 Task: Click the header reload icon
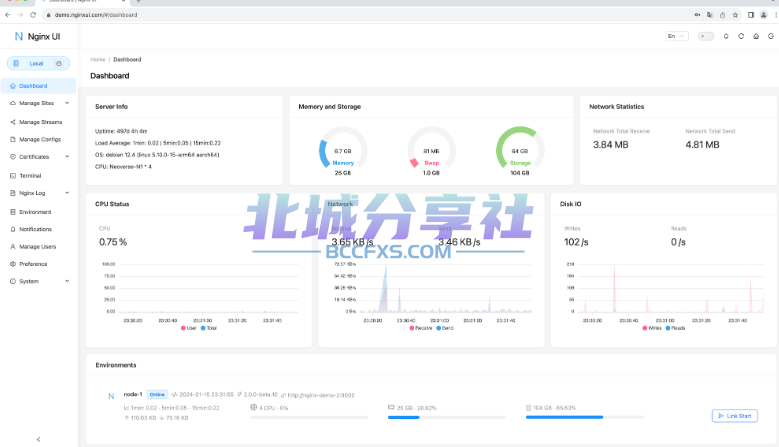coord(741,36)
